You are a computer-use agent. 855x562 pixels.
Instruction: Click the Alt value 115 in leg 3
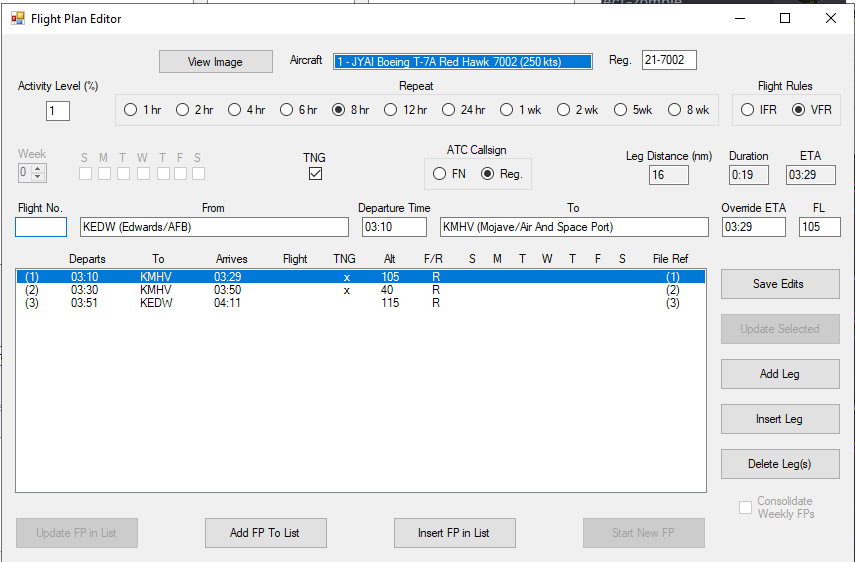390,303
